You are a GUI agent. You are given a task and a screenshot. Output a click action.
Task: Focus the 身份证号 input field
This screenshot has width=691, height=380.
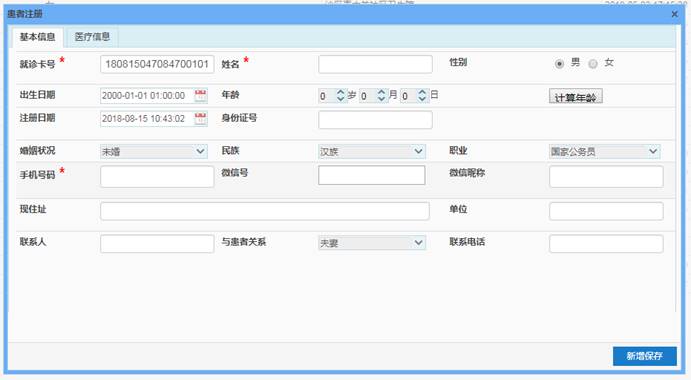tap(375, 120)
